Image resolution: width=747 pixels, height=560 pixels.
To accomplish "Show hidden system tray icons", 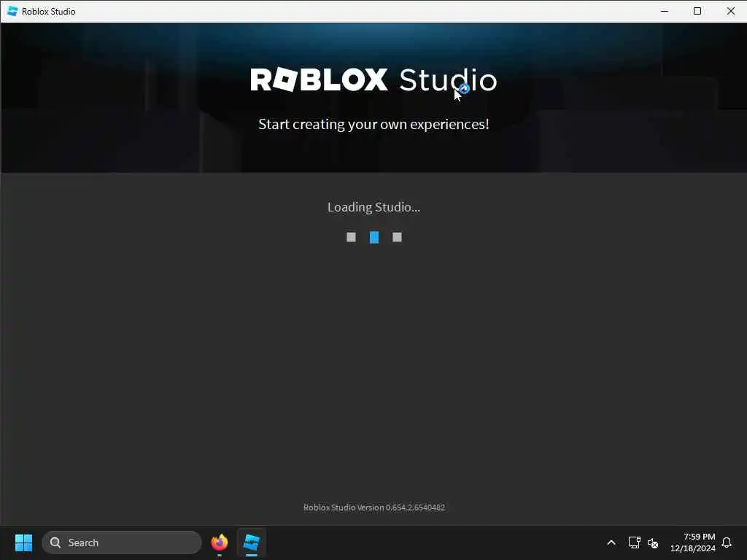I will [611, 542].
